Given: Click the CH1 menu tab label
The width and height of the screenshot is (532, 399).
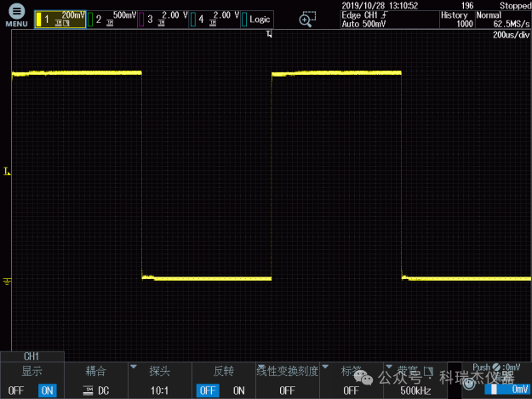Looking at the screenshot, I should pos(31,356).
